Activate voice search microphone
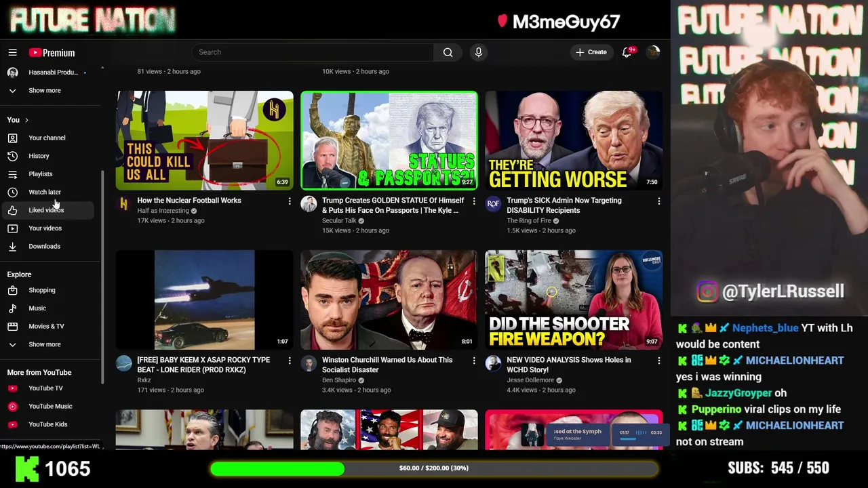 coord(479,52)
